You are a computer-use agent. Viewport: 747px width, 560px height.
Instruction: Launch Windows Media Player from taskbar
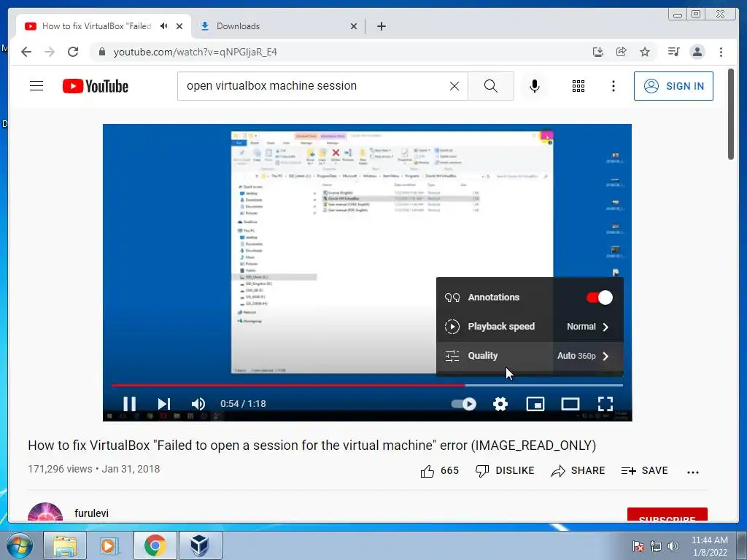(x=109, y=545)
